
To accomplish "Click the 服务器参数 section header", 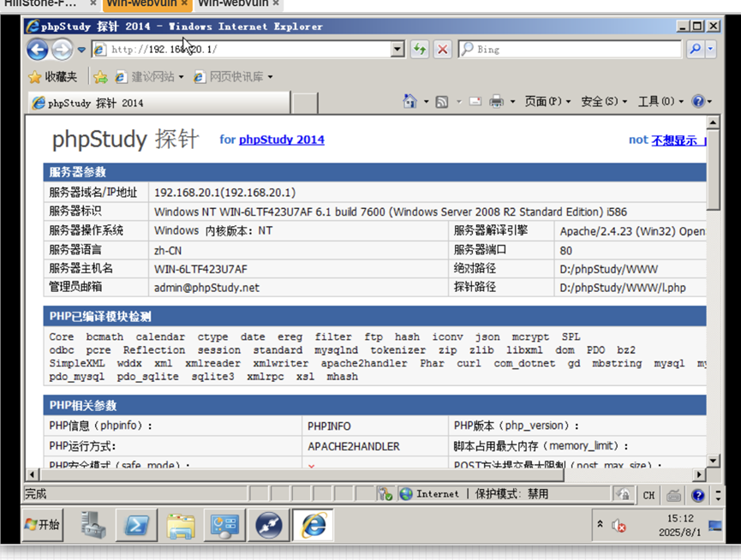I will [374, 172].
